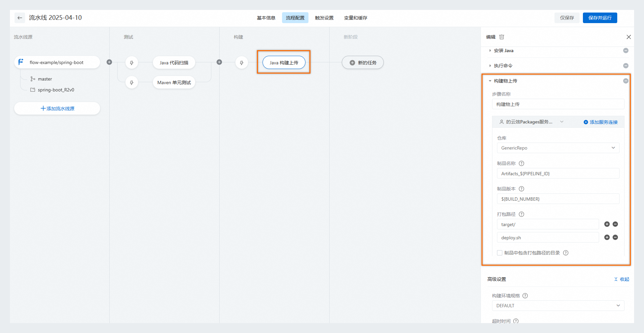Image resolution: width=644 pixels, height=333 pixels.
Task: Remove the target/ packaging path
Action: point(615,224)
